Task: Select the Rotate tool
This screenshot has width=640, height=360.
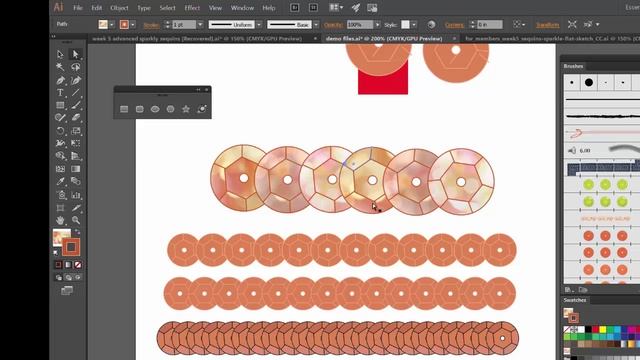Action: click(60, 131)
